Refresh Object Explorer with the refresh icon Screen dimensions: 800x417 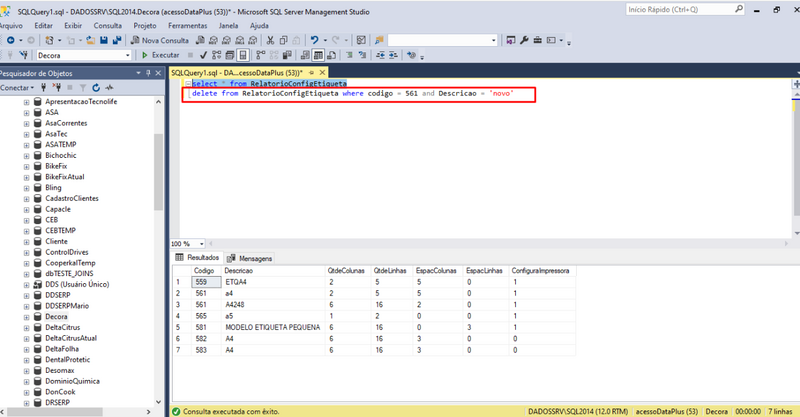[96, 88]
